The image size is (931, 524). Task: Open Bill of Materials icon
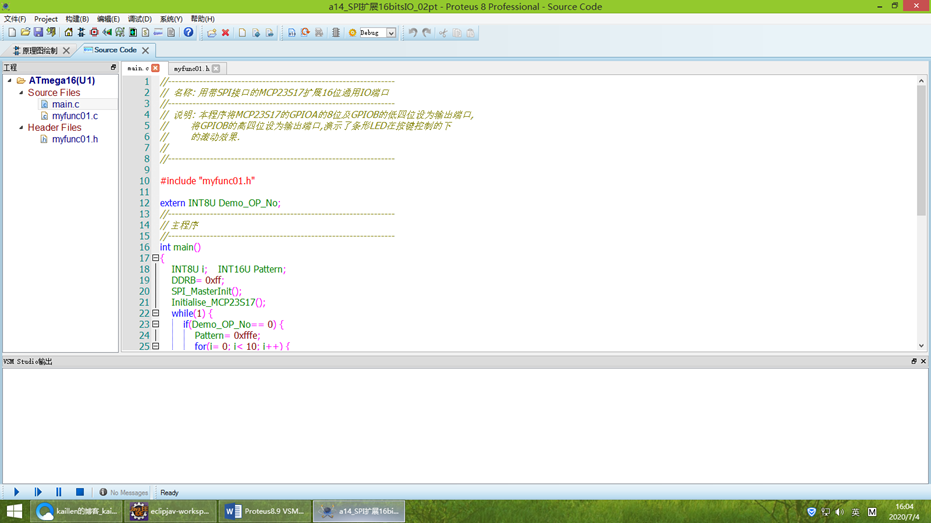(145, 33)
